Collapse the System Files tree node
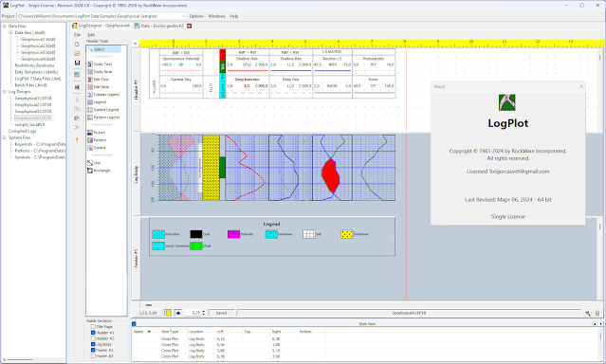Screen dimensions: 606x364 click(x=4, y=137)
